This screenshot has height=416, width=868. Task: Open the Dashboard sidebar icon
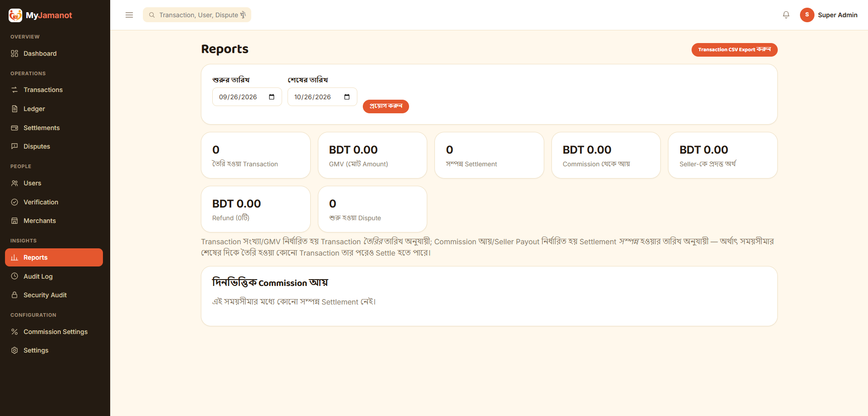15,53
